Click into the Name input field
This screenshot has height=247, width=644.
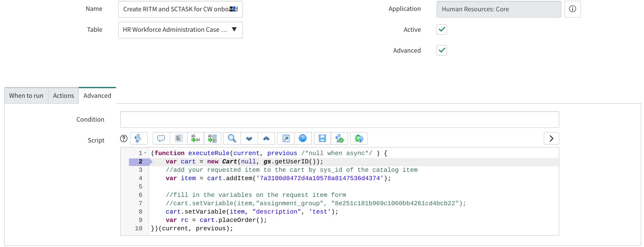180,9
